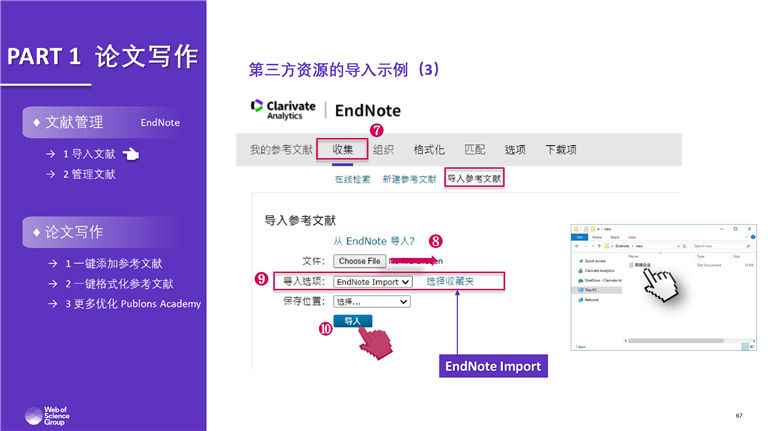Click the slide heading 第三方资源的导入示例
The width and height of the screenshot is (768, 431).
click(344, 70)
